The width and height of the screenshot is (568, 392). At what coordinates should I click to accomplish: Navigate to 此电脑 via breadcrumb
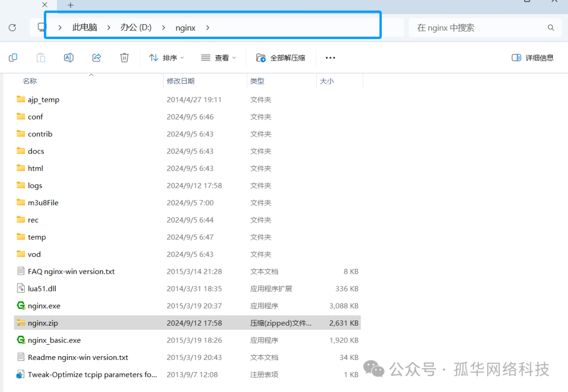click(x=84, y=27)
